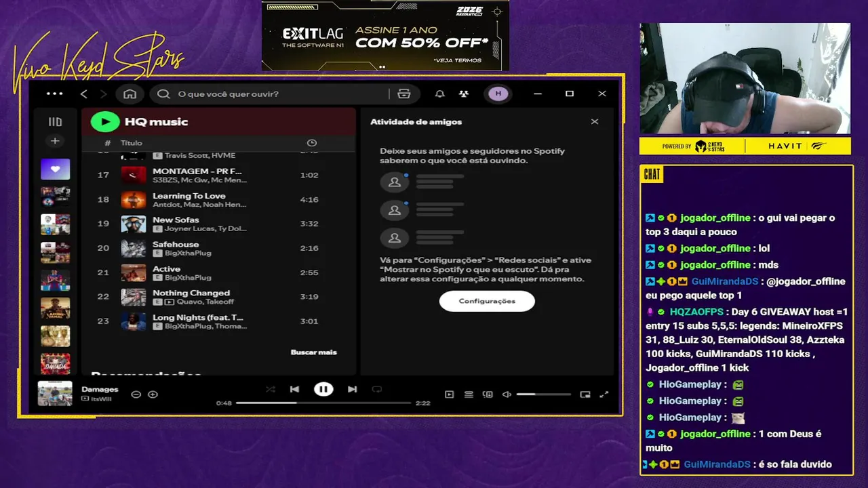Play the HQ music playlist green button
The height and width of the screenshot is (488, 868).
[105, 122]
